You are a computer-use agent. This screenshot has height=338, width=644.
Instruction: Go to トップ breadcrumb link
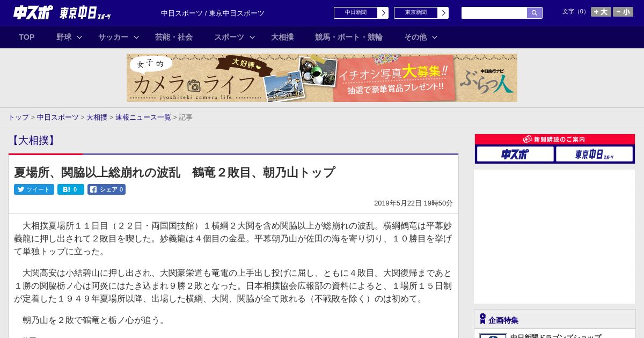[x=18, y=117]
